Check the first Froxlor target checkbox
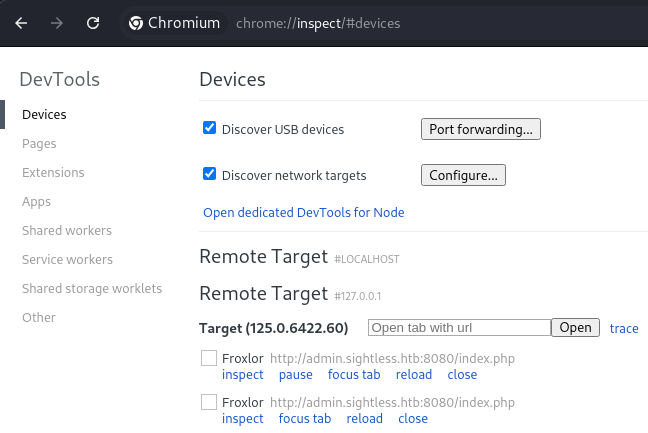648x433 pixels. click(x=209, y=358)
